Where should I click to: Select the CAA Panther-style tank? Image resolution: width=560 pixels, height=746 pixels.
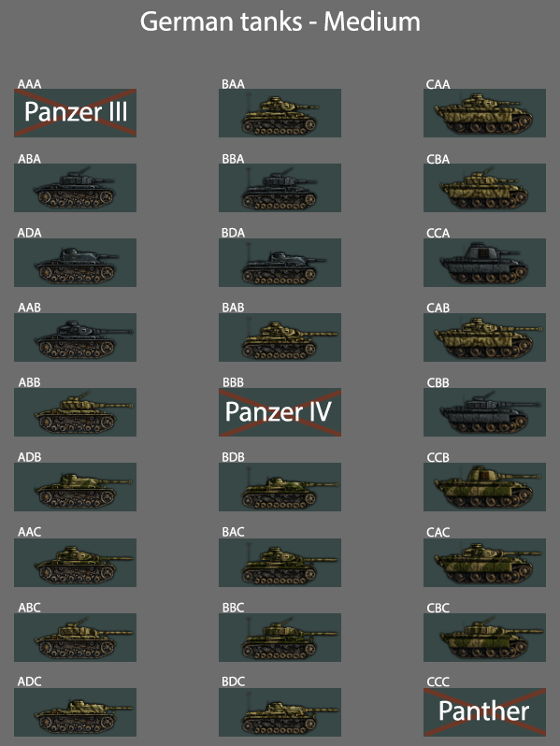click(x=484, y=113)
